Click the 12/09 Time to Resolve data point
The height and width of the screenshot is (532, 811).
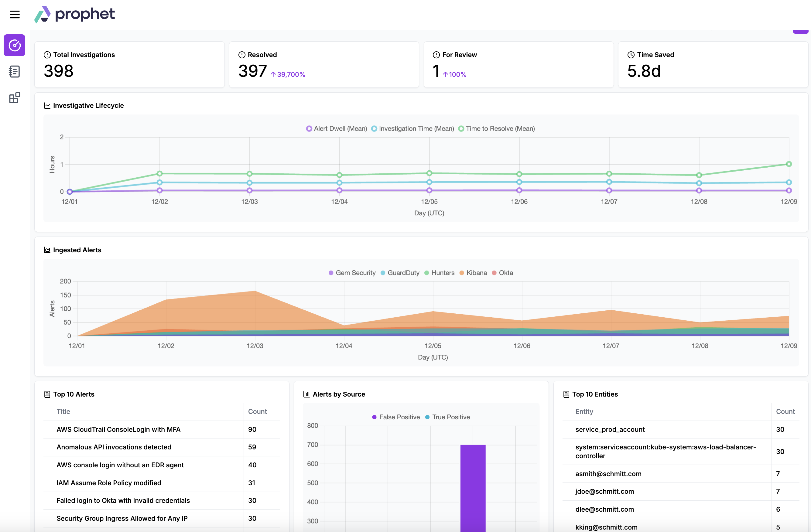pyautogui.click(x=789, y=164)
